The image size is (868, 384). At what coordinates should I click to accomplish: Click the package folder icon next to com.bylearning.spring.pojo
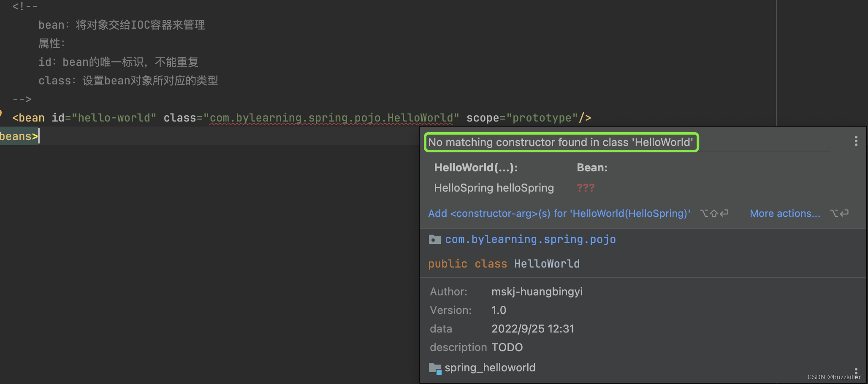[434, 239]
